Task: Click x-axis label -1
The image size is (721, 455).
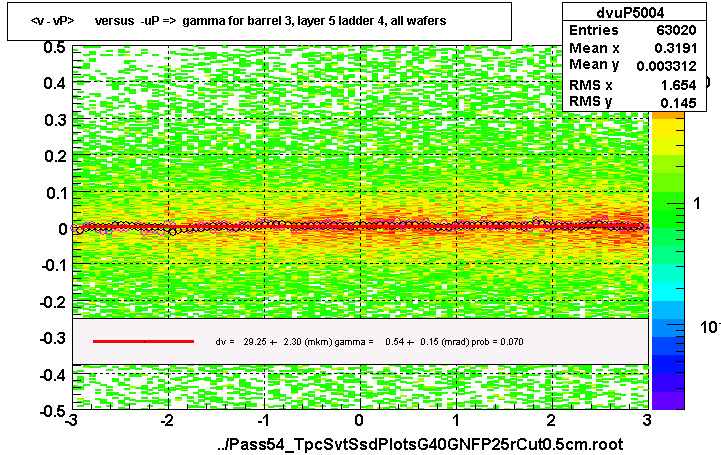Action: [x=263, y=420]
